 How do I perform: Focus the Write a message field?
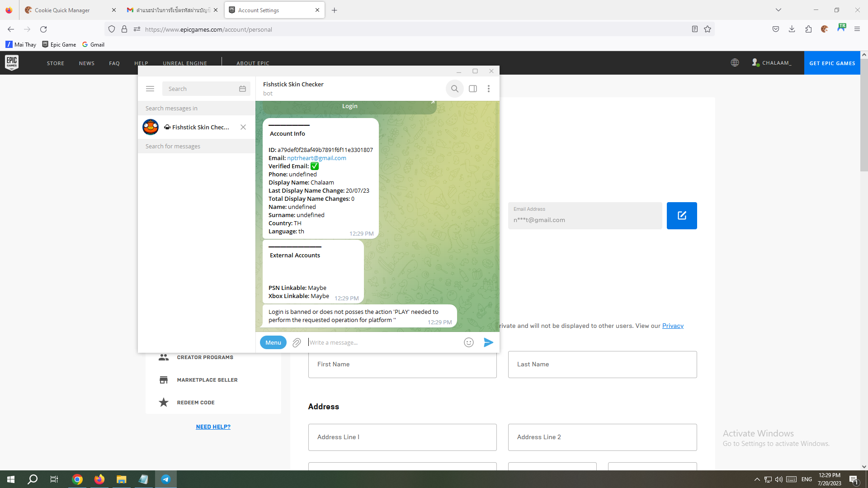click(384, 342)
